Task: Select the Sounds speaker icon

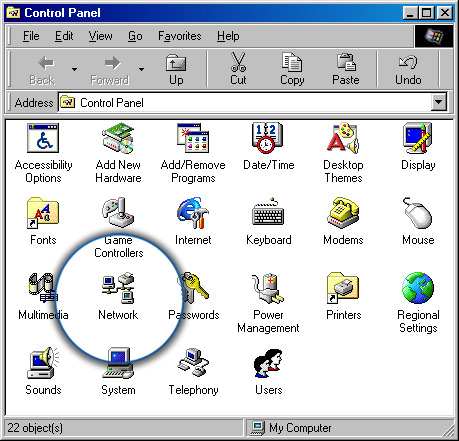Action: 43,363
